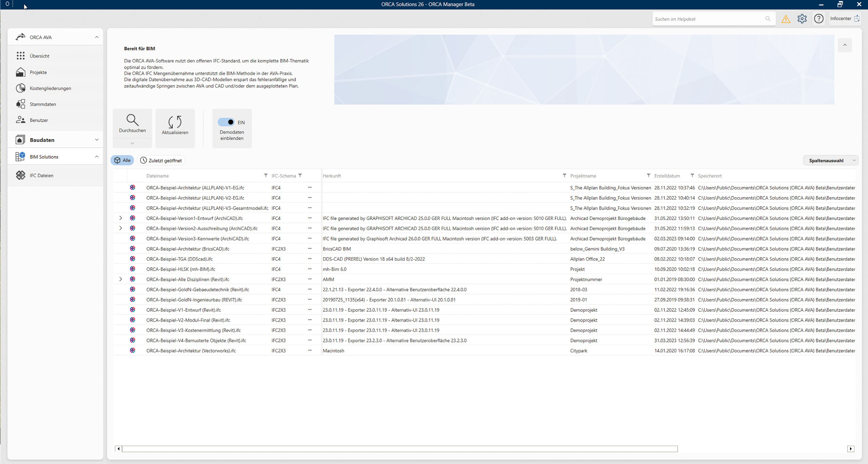Screen dimensions: 868x464
Task: Click the Aktualisieren refresh icon
Action: [175, 122]
